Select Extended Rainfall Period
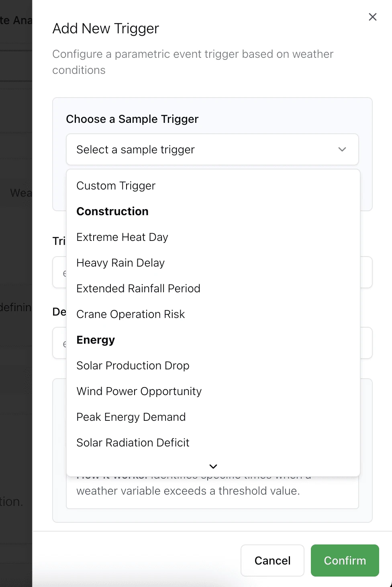392x587 pixels. pos(138,289)
